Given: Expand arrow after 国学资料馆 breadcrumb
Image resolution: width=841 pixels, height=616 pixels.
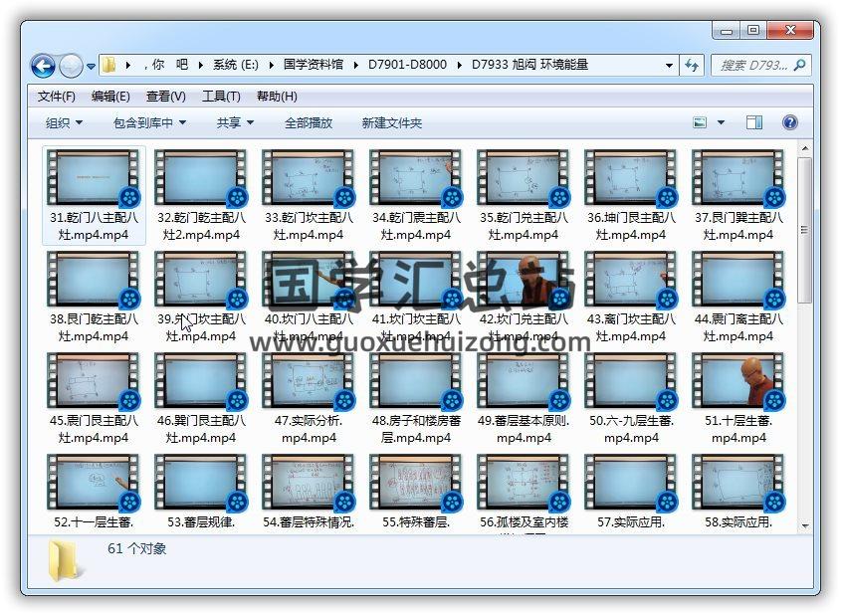Looking at the screenshot, I should tap(355, 65).
